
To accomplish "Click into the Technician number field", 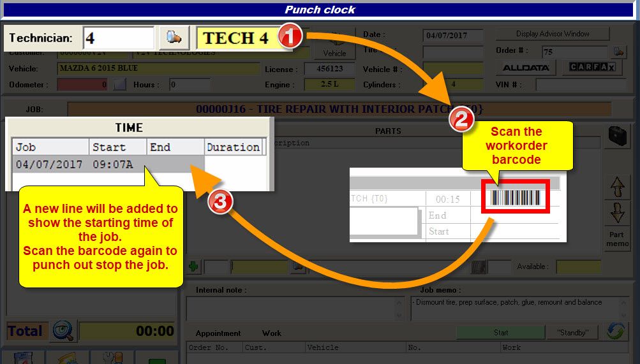I will click(x=119, y=38).
